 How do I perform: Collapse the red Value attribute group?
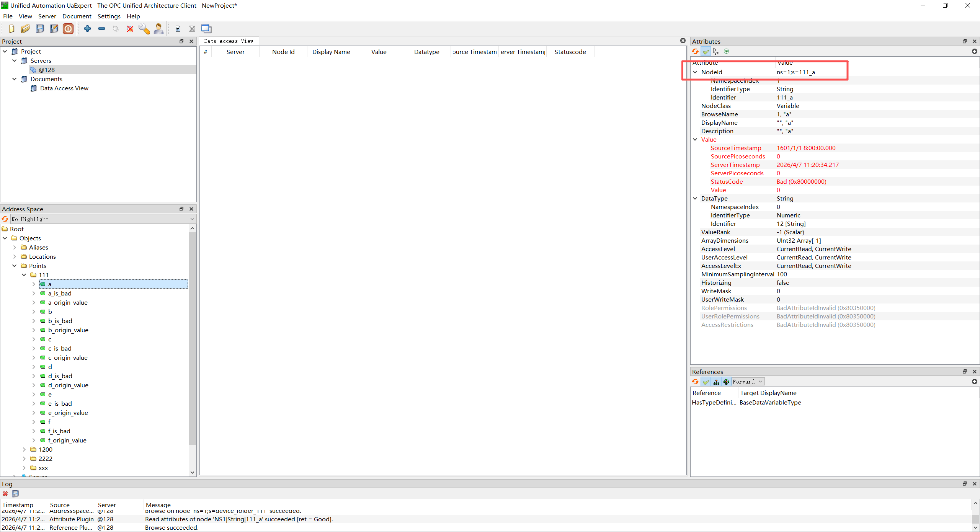pos(695,139)
